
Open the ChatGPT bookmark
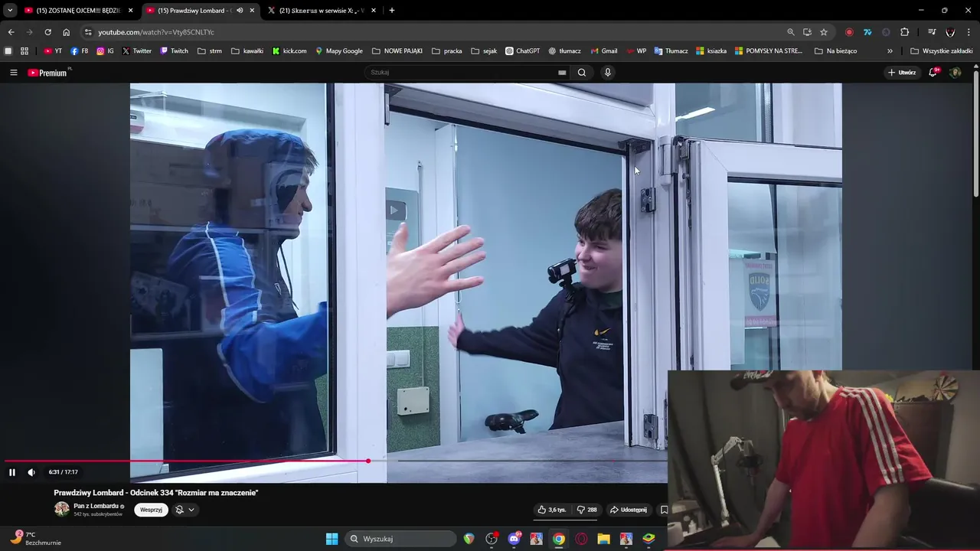point(523,51)
